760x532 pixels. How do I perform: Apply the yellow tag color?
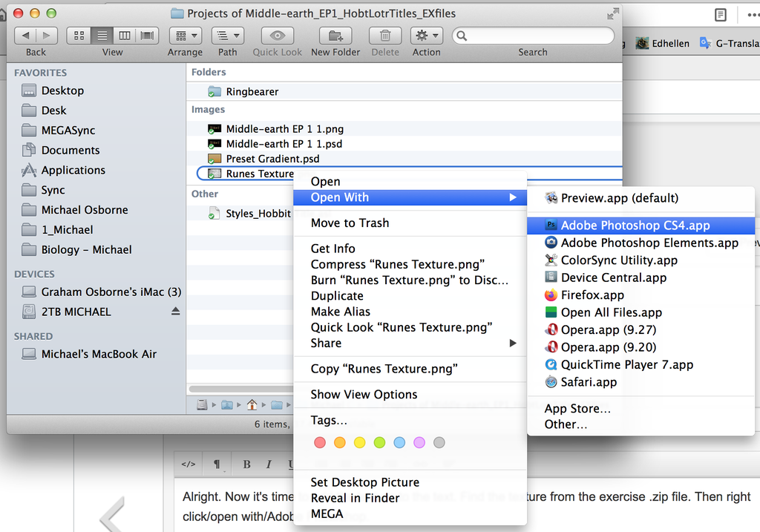click(x=360, y=442)
